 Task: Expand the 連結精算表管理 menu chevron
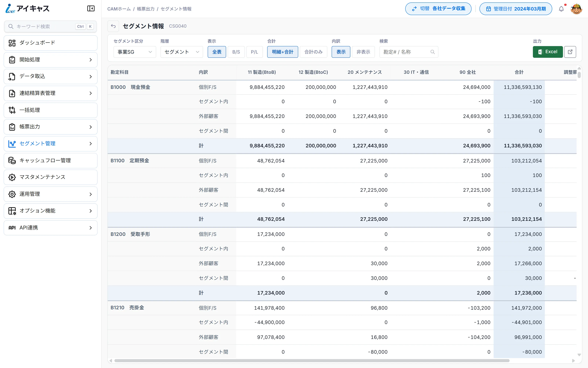pyautogui.click(x=91, y=93)
